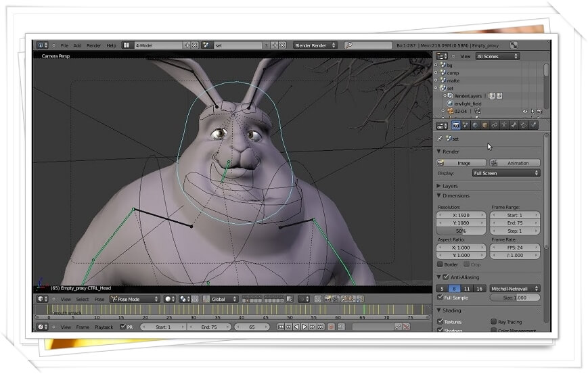Enable the Border checkbox

(440, 264)
